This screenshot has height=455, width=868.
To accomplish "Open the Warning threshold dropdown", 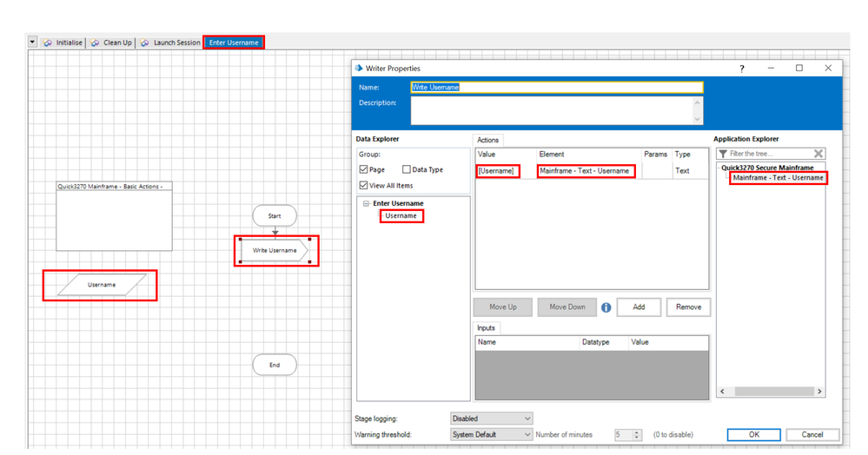I will pos(491,434).
